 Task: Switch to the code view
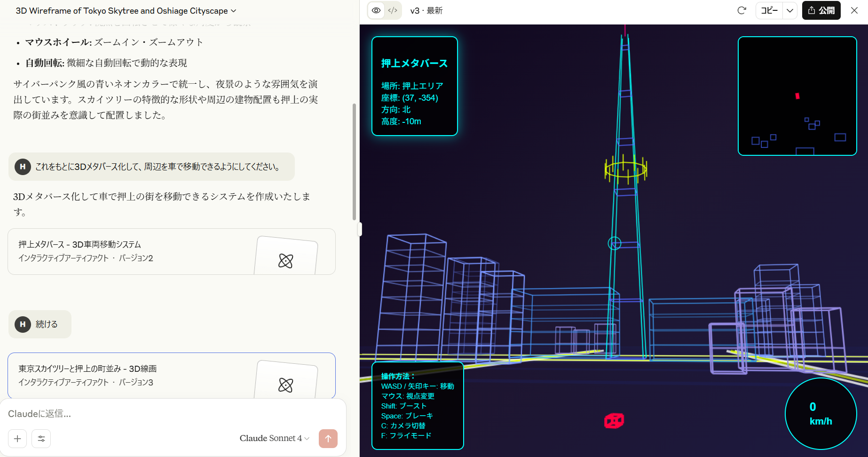click(x=393, y=10)
